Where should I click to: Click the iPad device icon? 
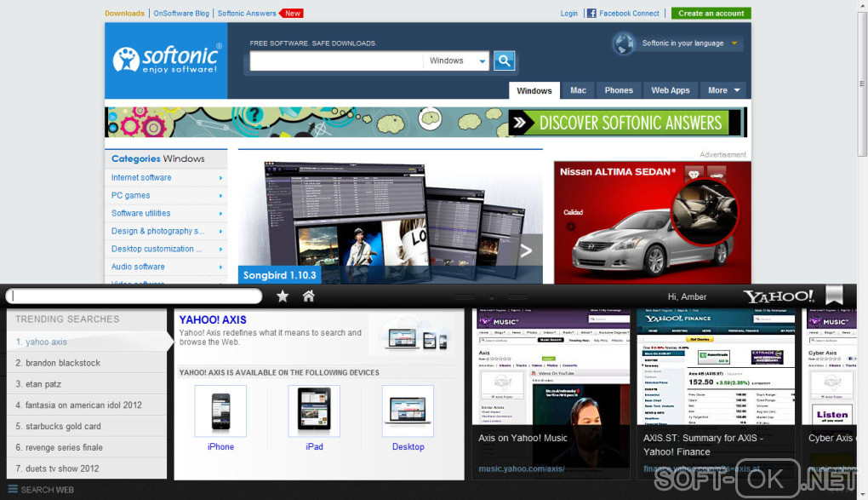click(x=314, y=411)
